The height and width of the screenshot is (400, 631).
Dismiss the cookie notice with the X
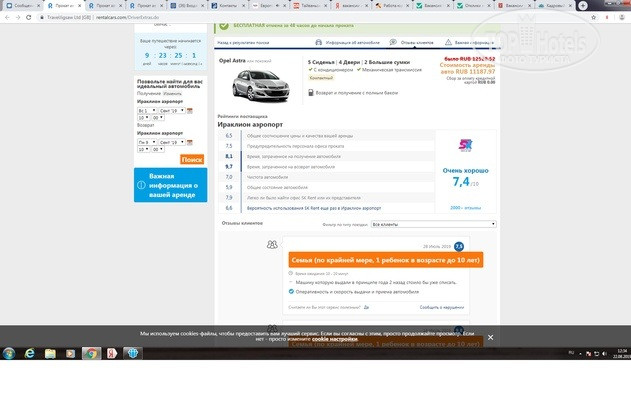490,338
